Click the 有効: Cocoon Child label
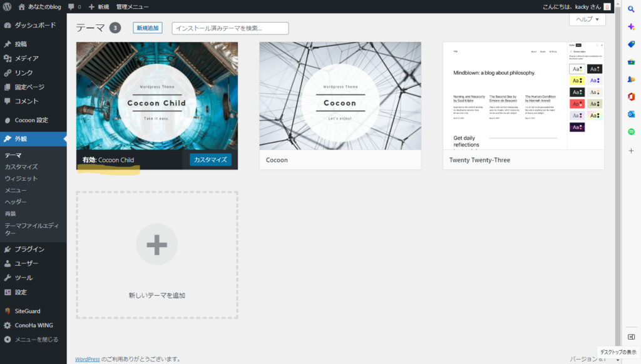641x364 pixels. click(108, 160)
